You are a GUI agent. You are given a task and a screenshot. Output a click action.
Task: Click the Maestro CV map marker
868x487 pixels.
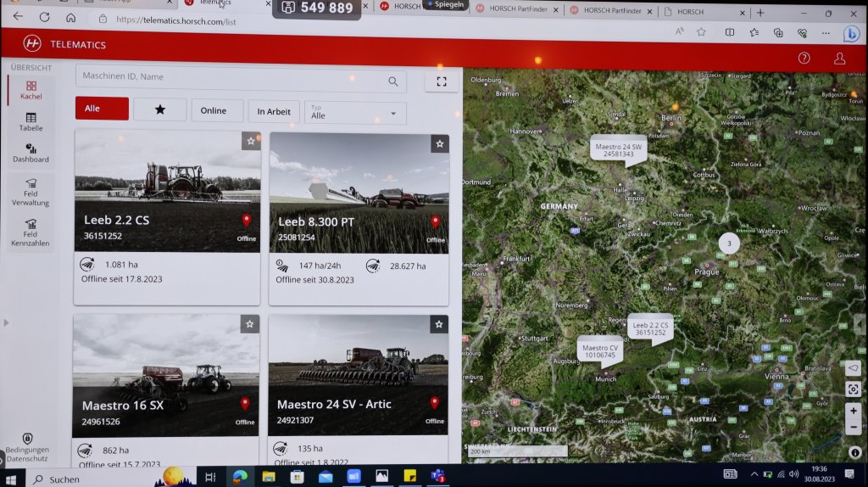click(x=600, y=350)
